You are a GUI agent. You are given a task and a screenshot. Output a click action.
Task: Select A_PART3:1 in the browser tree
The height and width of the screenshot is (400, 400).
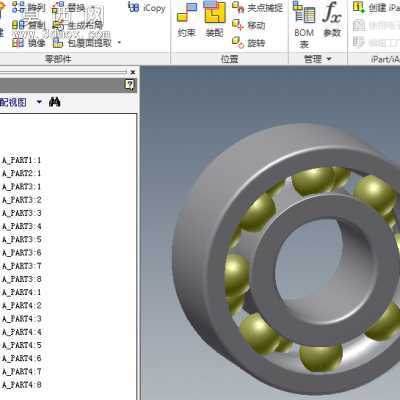pos(21,187)
